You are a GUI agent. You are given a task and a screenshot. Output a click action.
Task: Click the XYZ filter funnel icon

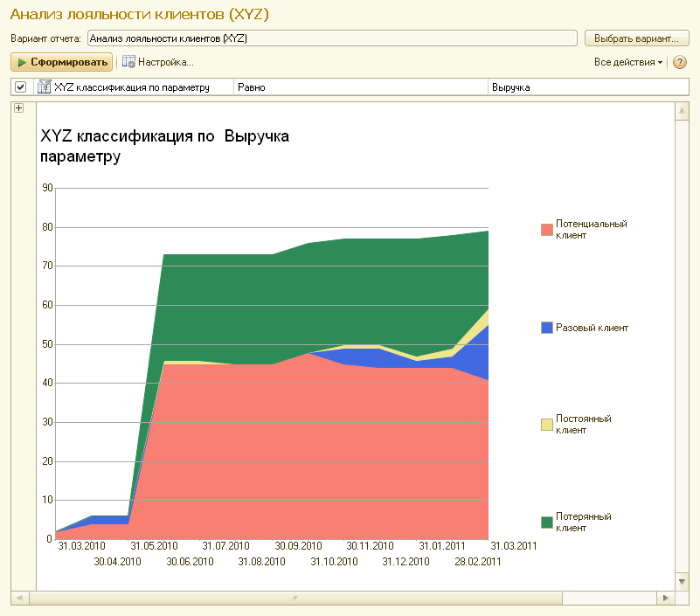coord(45,87)
